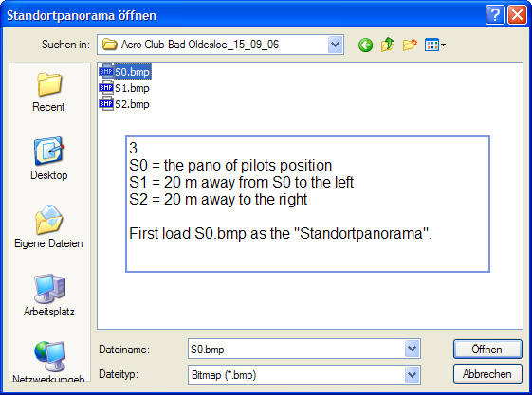Expand the Dateityp dropdown arrow
This screenshot has width=532, height=395.
tap(413, 375)
